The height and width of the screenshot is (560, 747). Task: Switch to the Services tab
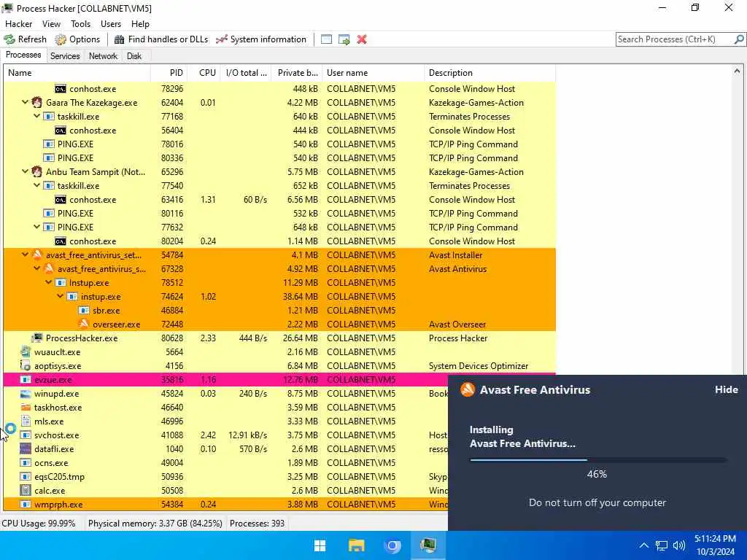[x=65, y=55]
